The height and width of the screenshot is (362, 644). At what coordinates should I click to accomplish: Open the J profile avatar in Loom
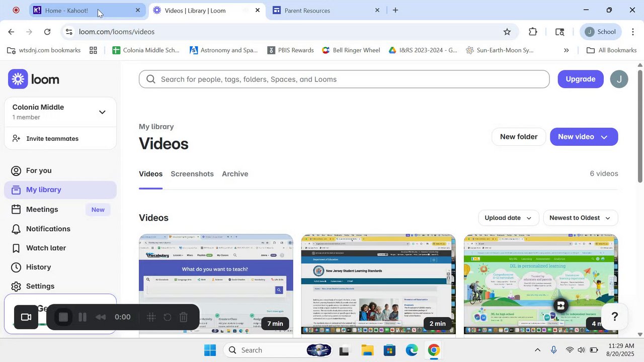619,79
